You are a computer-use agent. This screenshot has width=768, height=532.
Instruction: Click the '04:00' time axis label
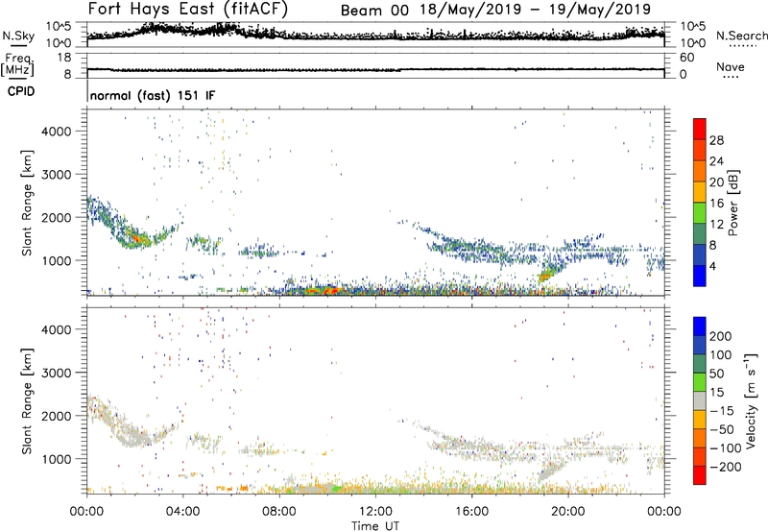coord(183,512)
